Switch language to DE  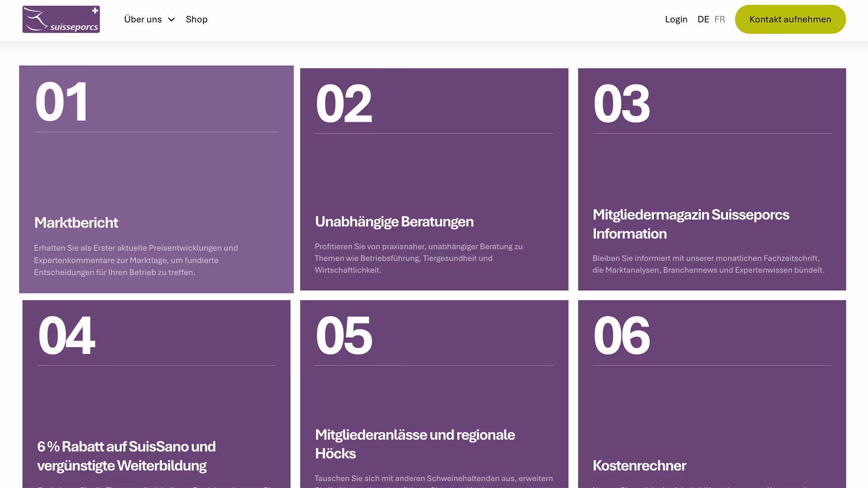pyautogui.click(x=703, y=19)
